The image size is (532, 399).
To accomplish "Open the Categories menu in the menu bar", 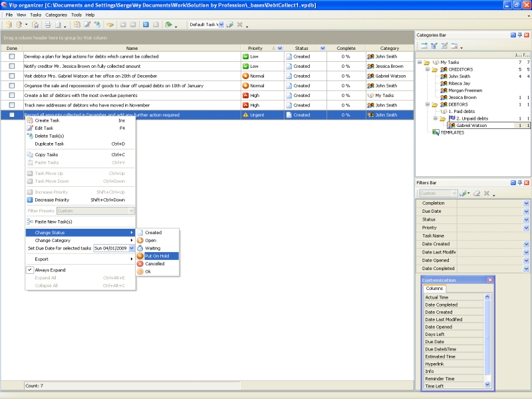I will 56,15.
